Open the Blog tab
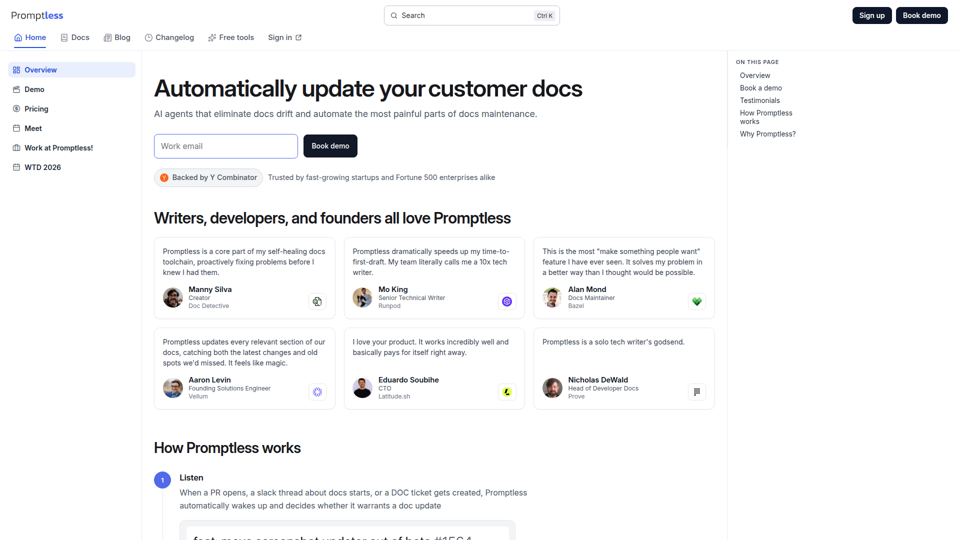This screenshot has height=540, width=960. [x=117, y=37]
